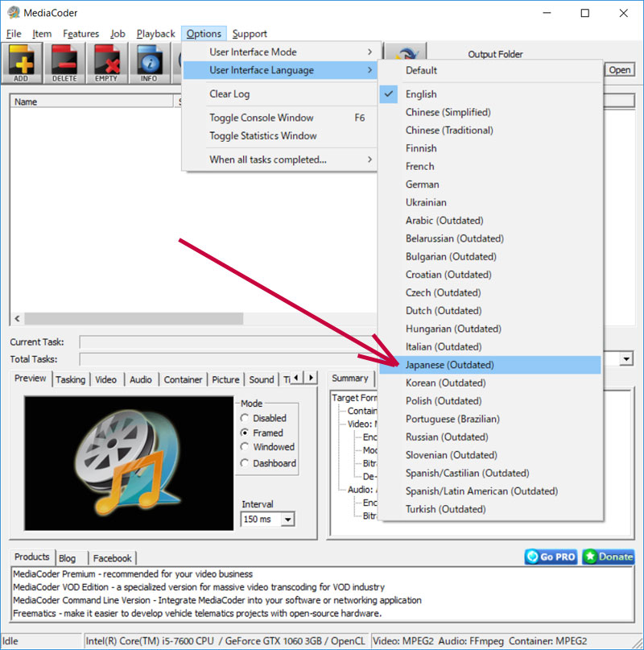The width and height of the screenshot is (644, 650).
Task: Select Chinese (Traditional) language
Action: 489,130
